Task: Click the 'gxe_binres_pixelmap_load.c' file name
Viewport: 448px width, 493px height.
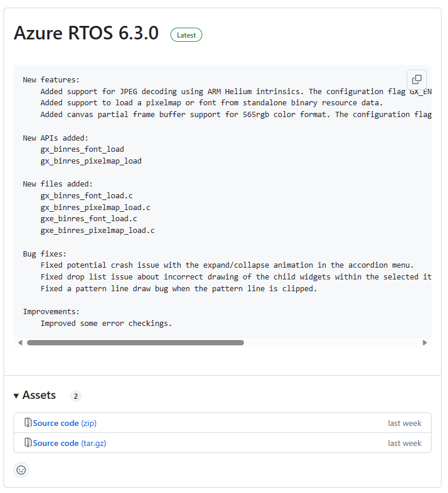Action: (98, 231)
